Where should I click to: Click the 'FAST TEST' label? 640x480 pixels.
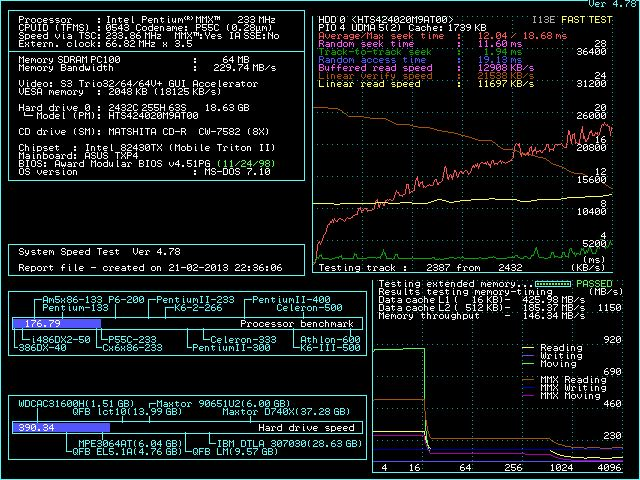587,20
